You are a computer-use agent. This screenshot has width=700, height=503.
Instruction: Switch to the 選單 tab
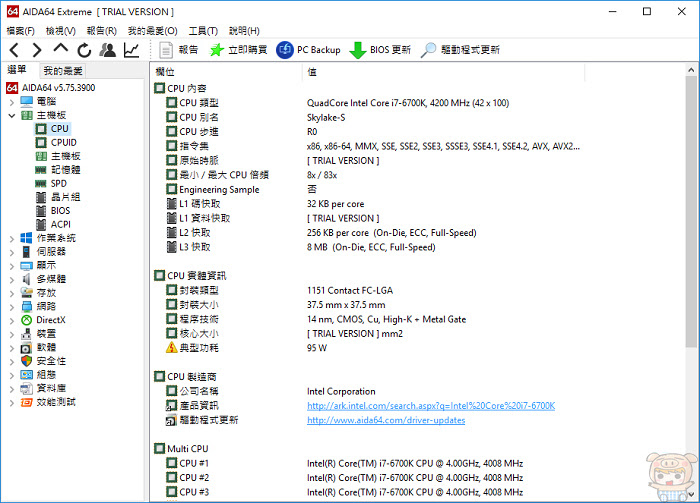pyautogui.click(x=17, y=70)
